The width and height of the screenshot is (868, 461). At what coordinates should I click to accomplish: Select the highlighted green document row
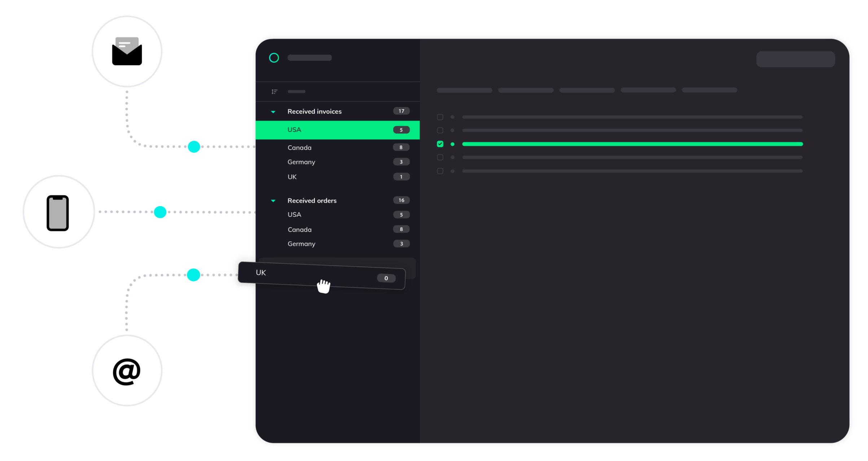632,144
